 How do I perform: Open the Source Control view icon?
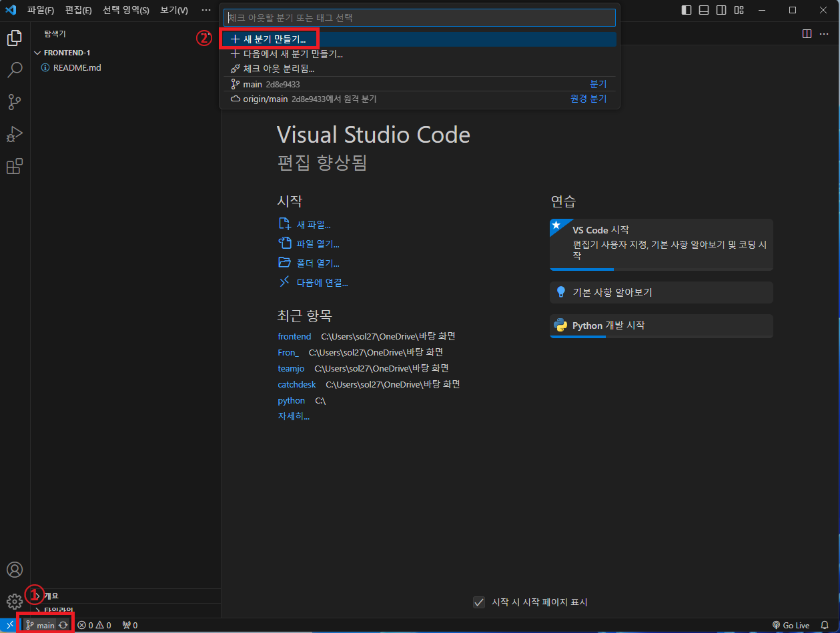[14, 102]
